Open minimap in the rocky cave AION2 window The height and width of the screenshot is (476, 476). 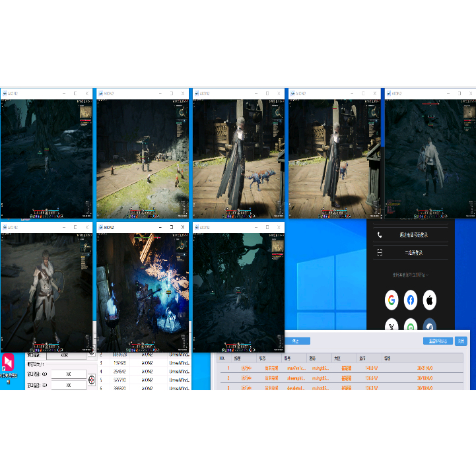click(x=469, y=113)
